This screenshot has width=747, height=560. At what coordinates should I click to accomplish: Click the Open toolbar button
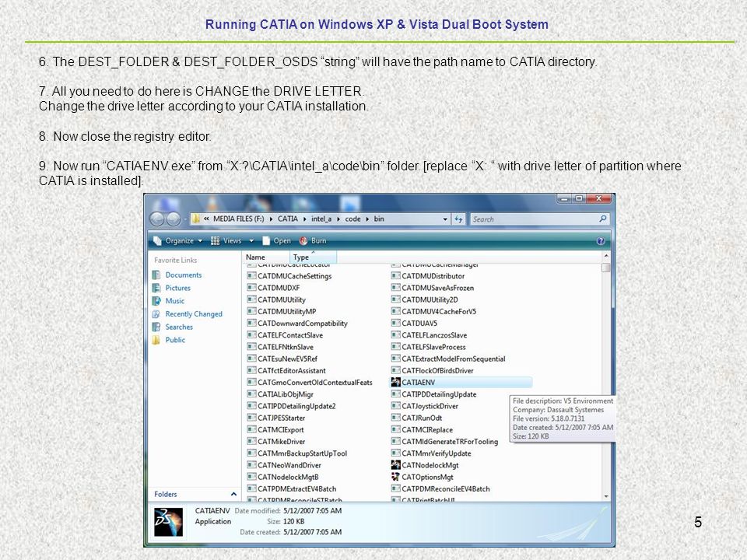(277, 241)
